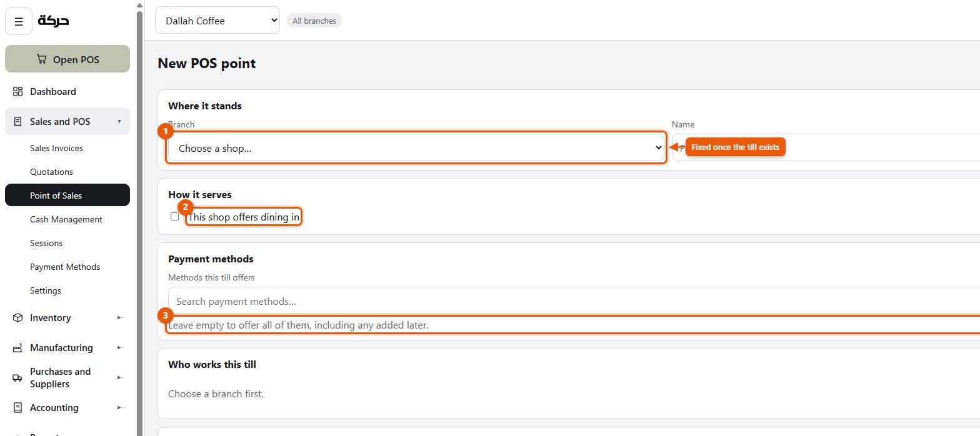Image resolution: width=980 pixels, height=436 pixels.
Task: Click the Inventory label
Action: click(50, 317)
